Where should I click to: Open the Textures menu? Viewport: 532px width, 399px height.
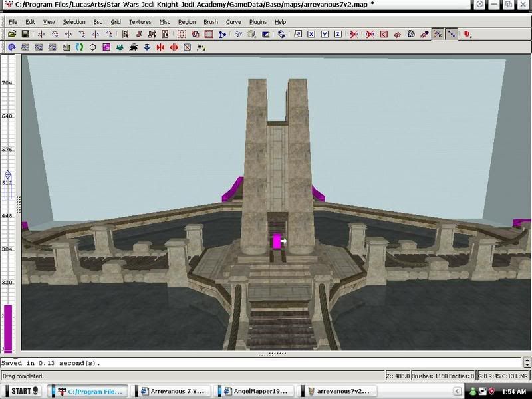[140, 22]
